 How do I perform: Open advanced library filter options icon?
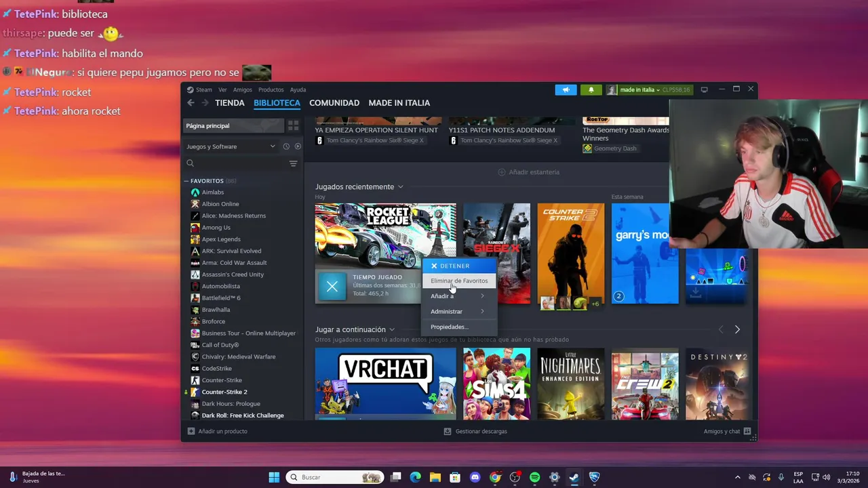click(x=294, y=163)
